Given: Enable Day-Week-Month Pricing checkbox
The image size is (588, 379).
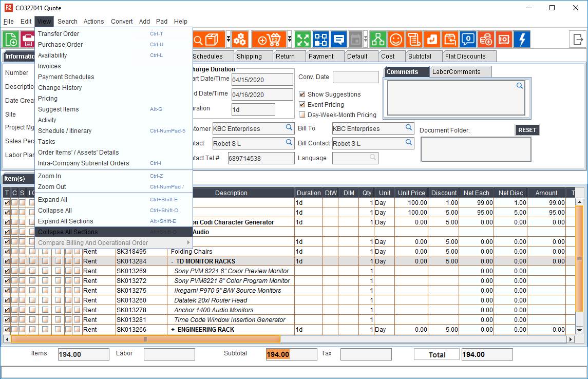Looking at the screenshot, I should point(302,115).
